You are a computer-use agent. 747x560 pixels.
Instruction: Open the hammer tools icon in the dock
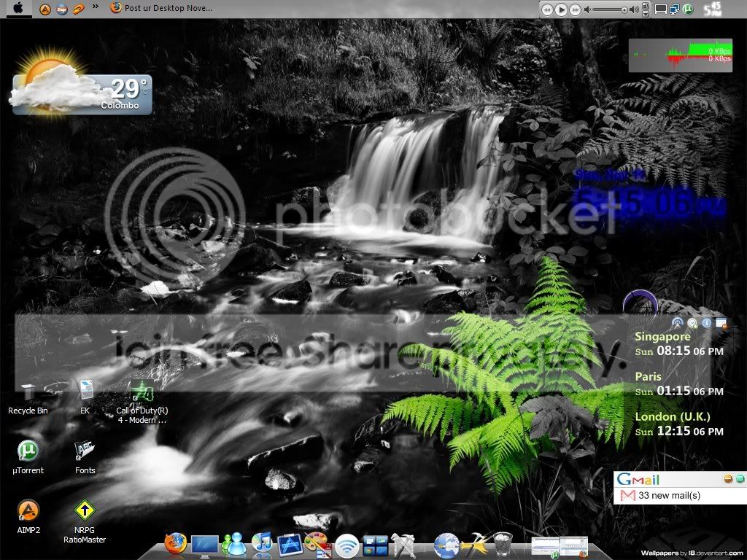click(x=474, y=545)
